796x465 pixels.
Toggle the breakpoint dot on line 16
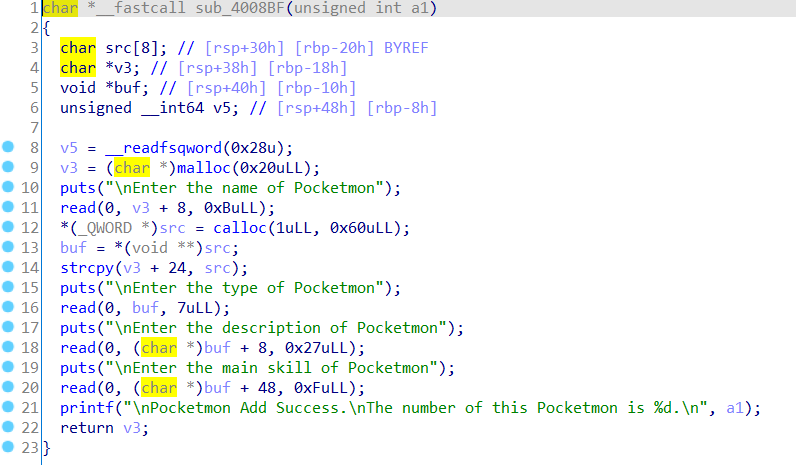[8, 307]
